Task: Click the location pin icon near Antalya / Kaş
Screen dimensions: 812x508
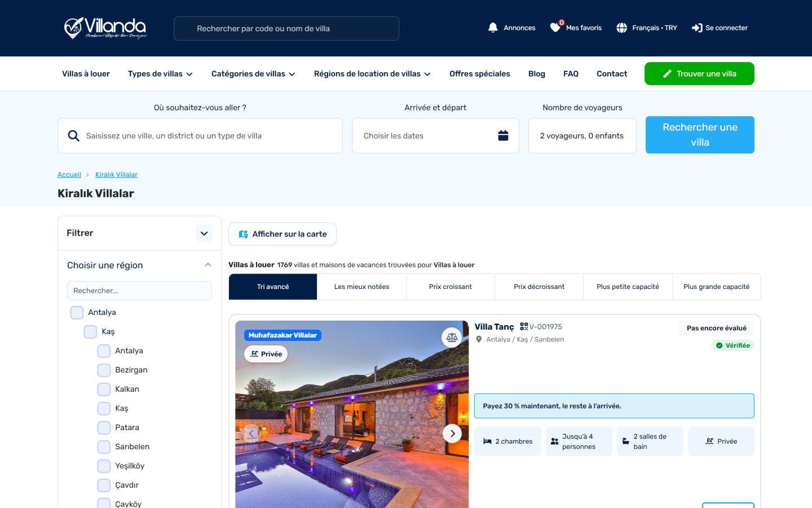Action: [x=479, y=339]
